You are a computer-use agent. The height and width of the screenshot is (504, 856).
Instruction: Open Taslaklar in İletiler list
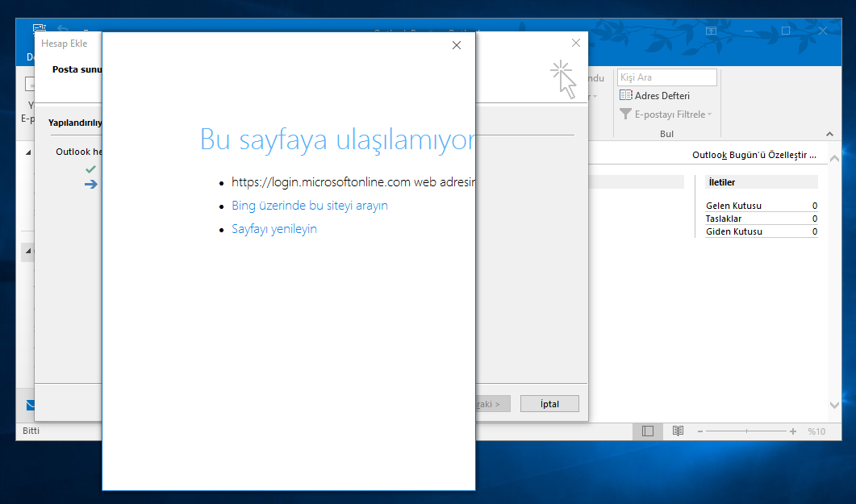tap(762, 219)
